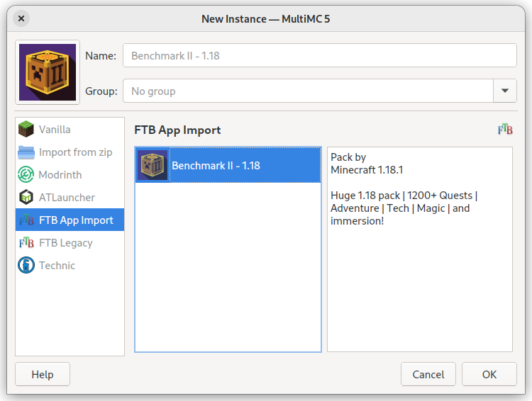Image resolution: width=532 pixels, height=401 pixels.
Task: Click the 'Pack by' description text
Action: [x=348, y=157]
